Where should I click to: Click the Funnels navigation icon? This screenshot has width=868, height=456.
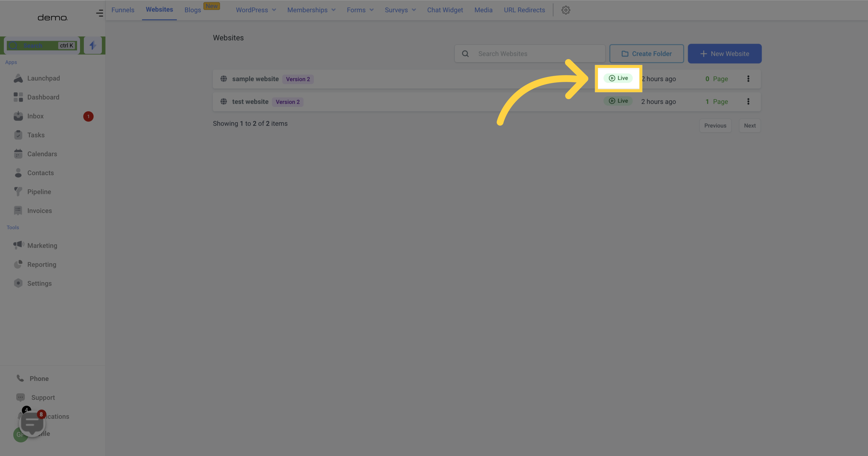click(x=122, y=10)
